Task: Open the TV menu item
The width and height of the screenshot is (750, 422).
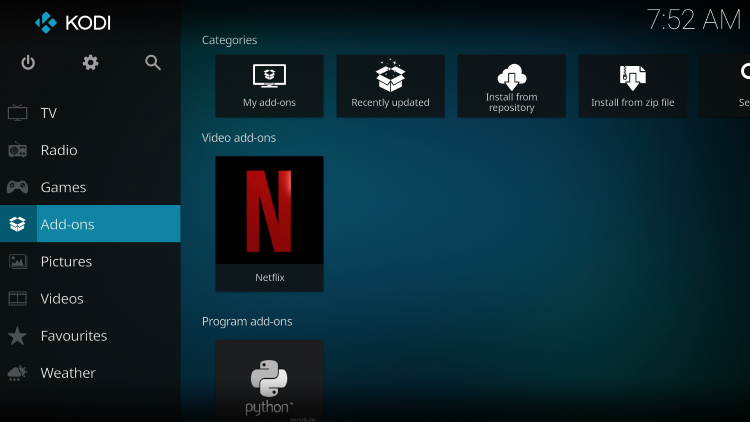Action: pyautogui.click(x=90, y=113)
